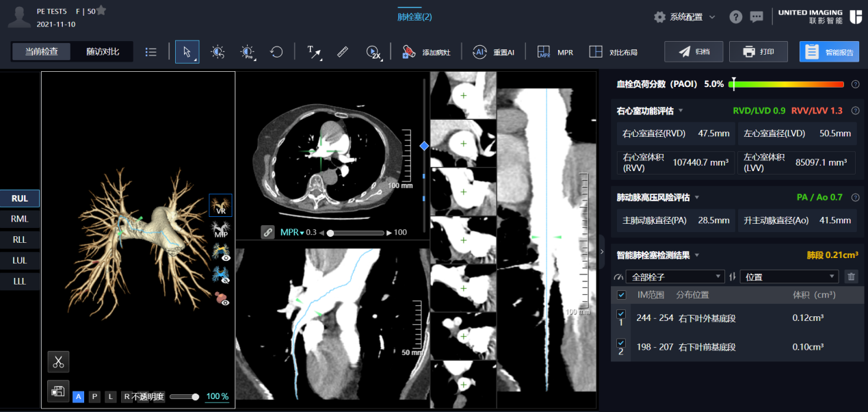Click the scissors cut tool
This screenshot has width=868, height=412.
(58, 361)
